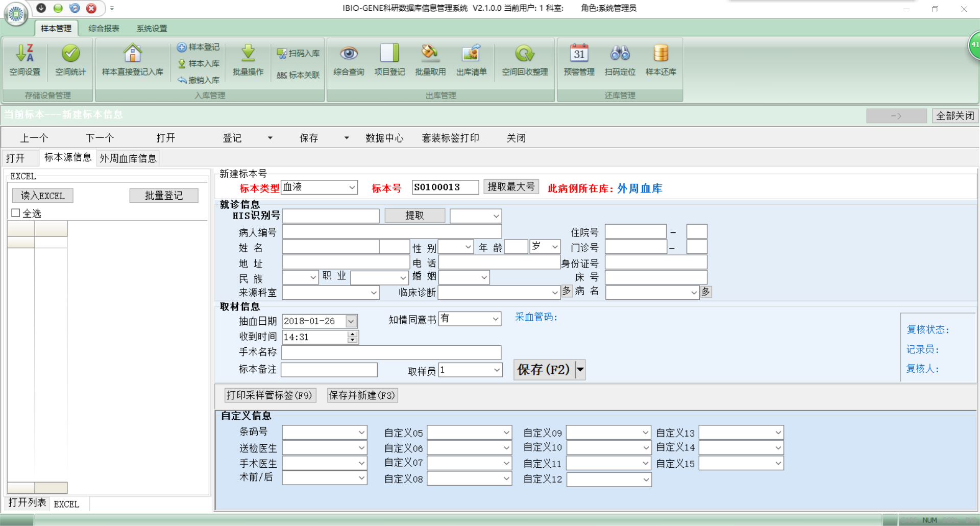The height and width of the screenshot is (526, 980).
Task: Open the 知情同意书 dropdown
Action: pos(495,319)
